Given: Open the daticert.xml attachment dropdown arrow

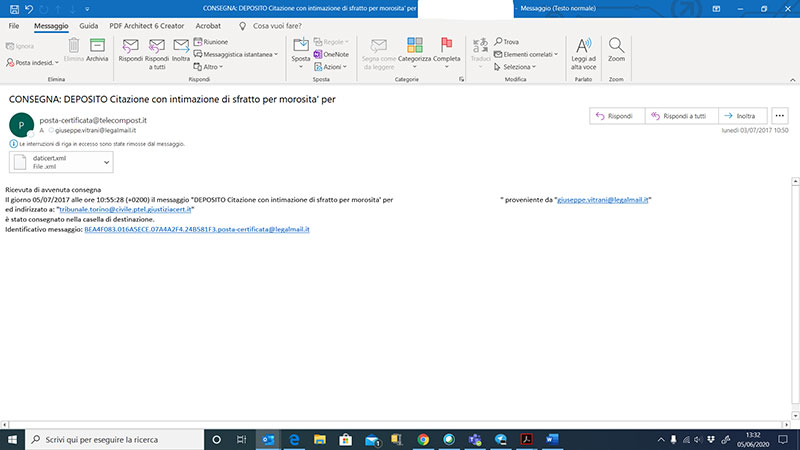Looking at the screenshot, I should [x=106, y=162].
